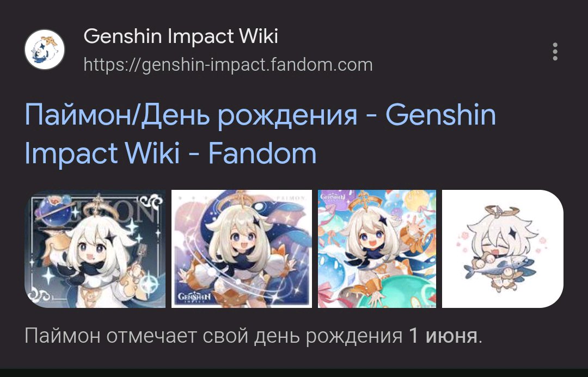Click the snippet Паймон отмечает свой день рождения
Screen dimensions: 588x377
(x=213, y=336)
